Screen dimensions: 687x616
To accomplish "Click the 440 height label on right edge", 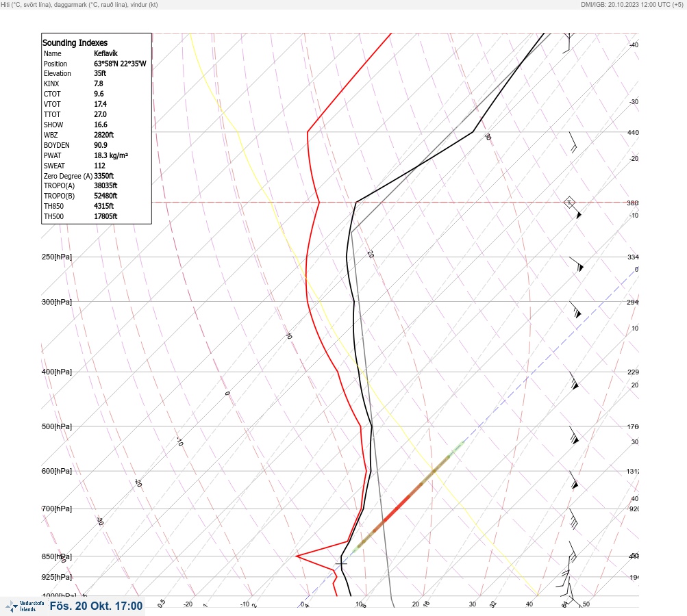I will point(633,132).
